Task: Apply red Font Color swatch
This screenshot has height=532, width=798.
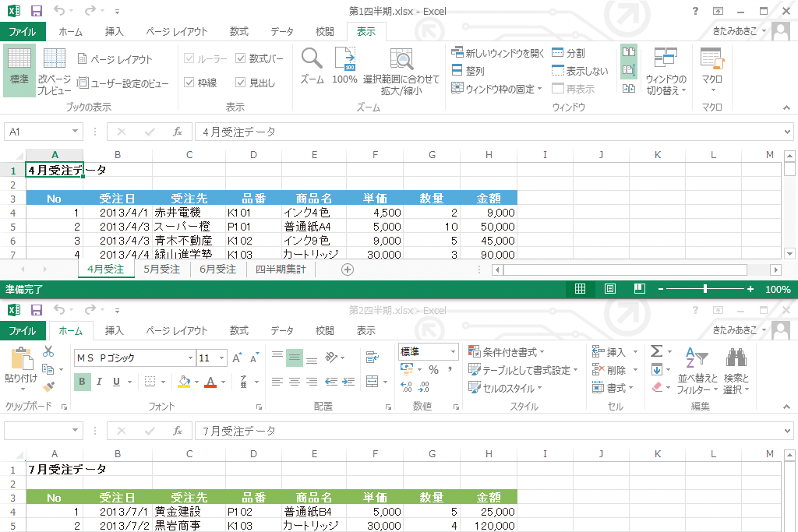Action: point(210,382)
